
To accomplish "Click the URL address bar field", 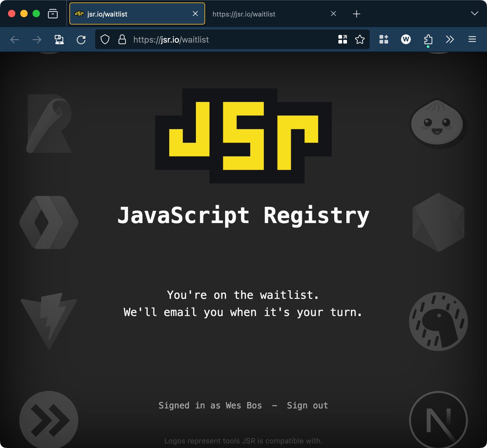I will 232,39.
